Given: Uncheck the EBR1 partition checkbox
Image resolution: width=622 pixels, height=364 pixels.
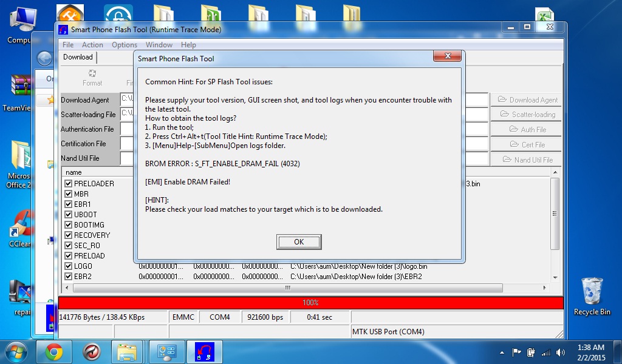Looking at the screenshot, I should click(68, 204).
